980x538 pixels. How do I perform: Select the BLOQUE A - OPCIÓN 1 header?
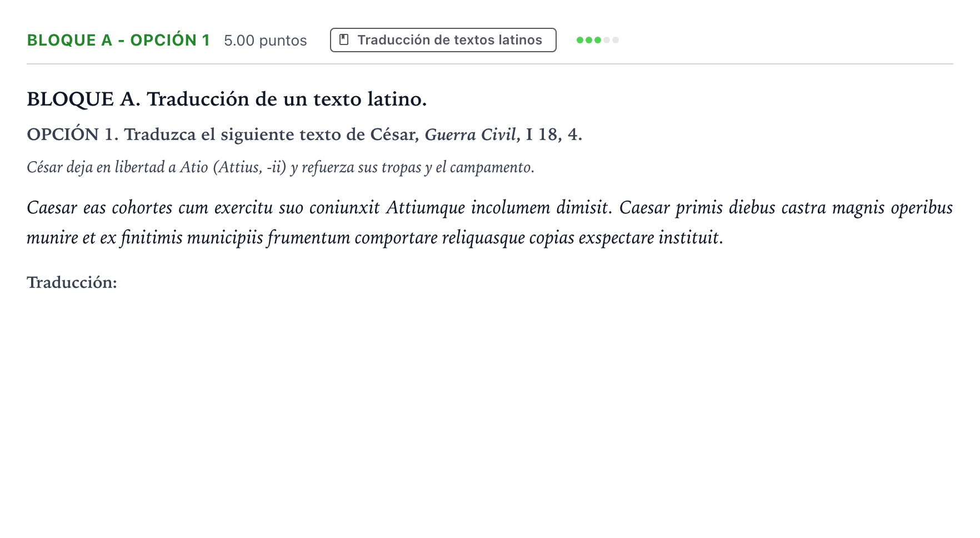pyautogui.click(x=118, y=40)
